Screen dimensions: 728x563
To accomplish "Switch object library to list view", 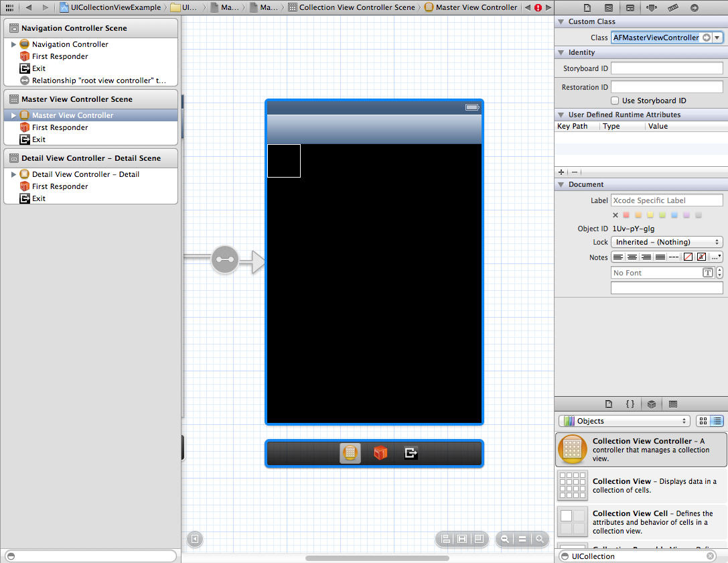I will [717, 421].
